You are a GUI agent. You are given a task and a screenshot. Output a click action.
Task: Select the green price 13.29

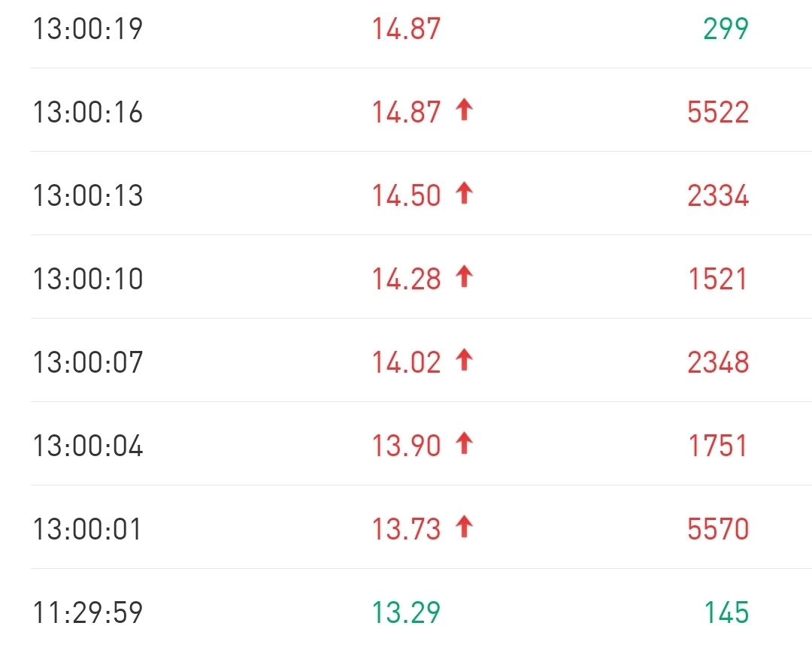click(x=406, y=613)
